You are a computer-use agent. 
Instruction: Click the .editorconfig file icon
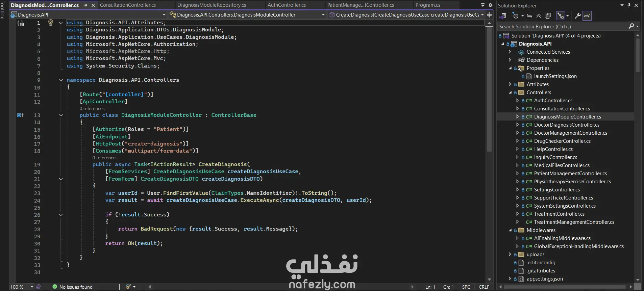[x=521, y=263]
